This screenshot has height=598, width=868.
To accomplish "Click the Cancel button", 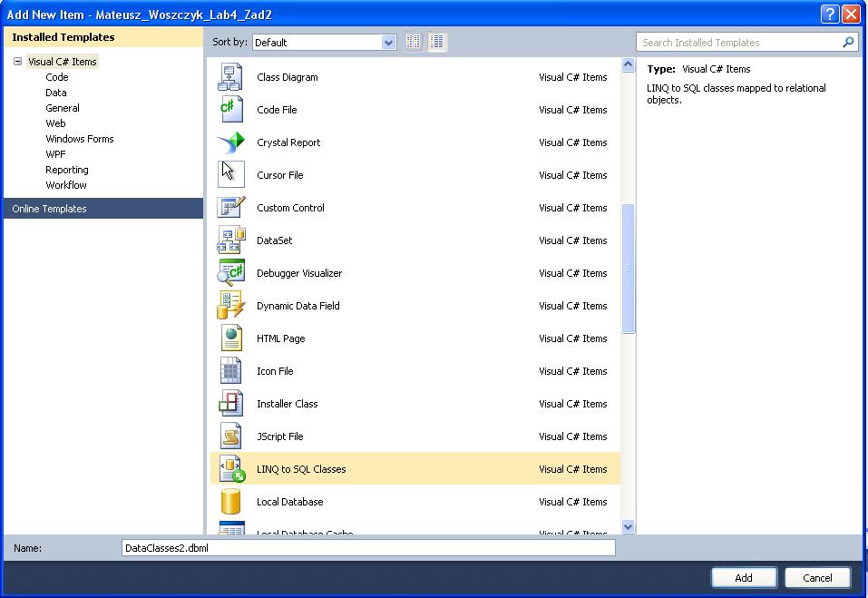I will coord(817,578).
